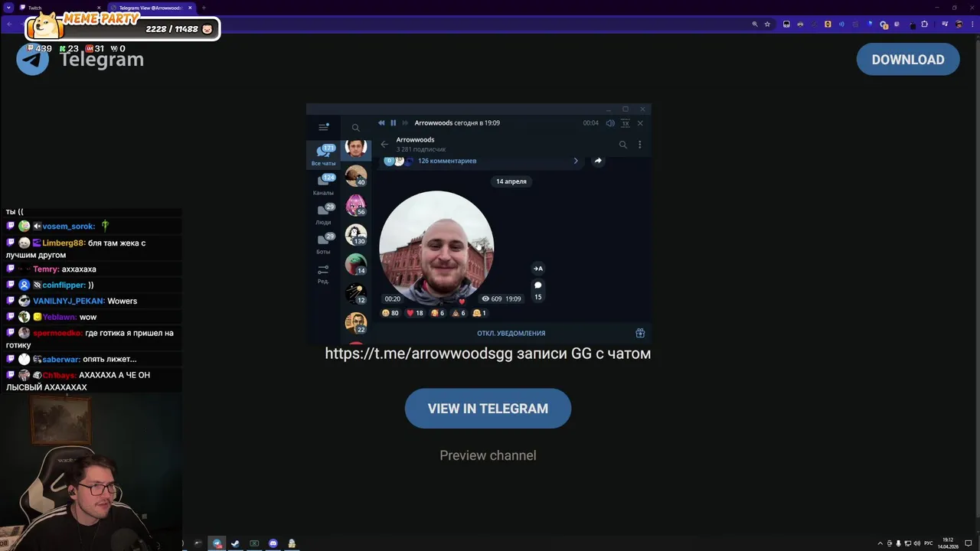Show hidden system tray icons chevron
The height and width of the screenshot is (551, 980).
pyautogui.click(x=880, y=543)
